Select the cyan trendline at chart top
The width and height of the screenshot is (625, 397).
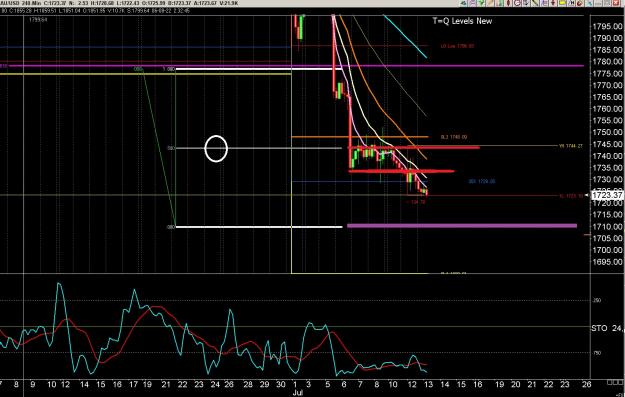pyautogui.click(x=405, y=36)
